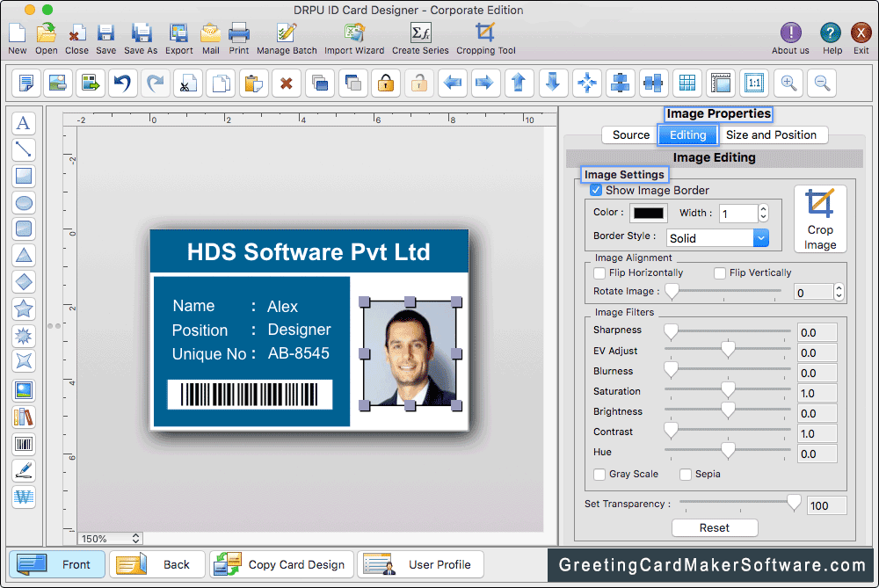This screenshot has width=879, height=588.
Task: Select the photo on the ID card
Action: coord(410,353)
